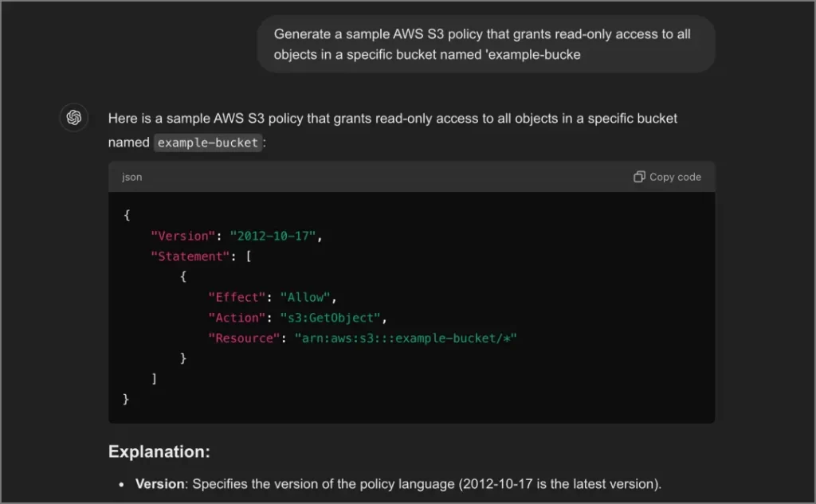This screenshot has width=816, height=504.
Task: Click the "Allow" value in code
Action: (x=305, y=297)
